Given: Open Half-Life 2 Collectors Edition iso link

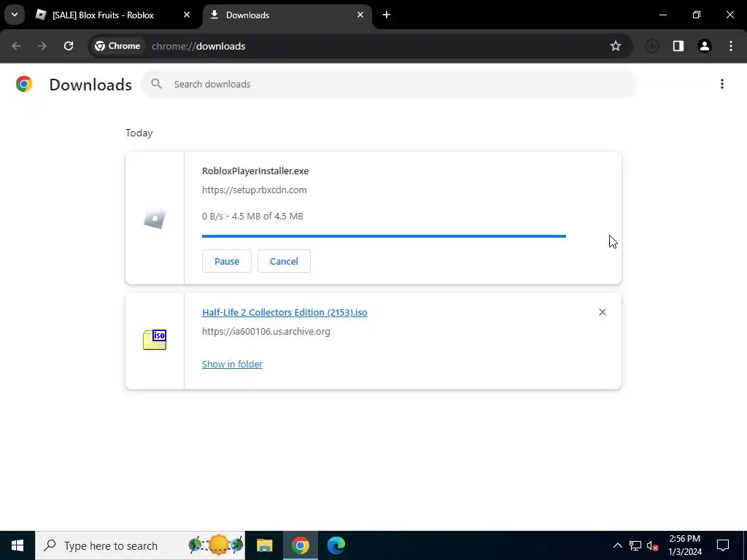Looking at the screenshot, I should click(x=285, y=312).
